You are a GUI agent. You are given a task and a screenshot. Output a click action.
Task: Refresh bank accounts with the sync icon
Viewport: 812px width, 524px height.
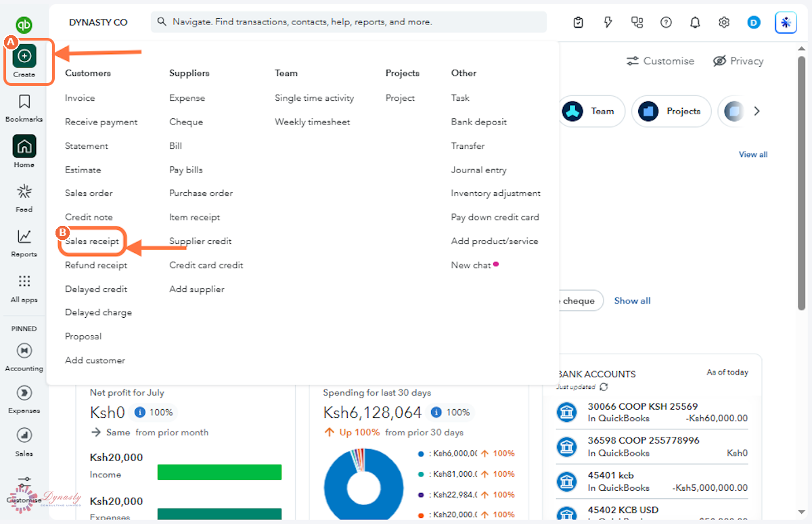pyautogui.click(x=604, y=387)
